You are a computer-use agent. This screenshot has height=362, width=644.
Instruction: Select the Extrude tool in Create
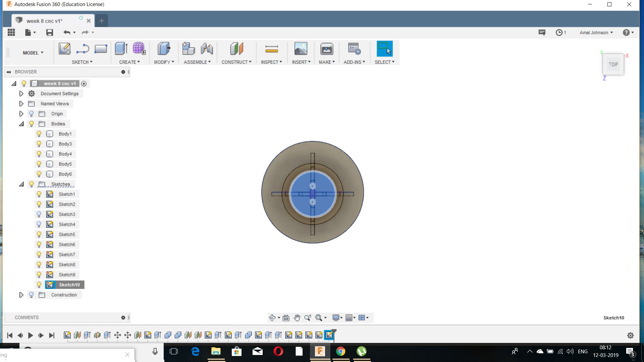pyautogui.click(x=121, y=49)
